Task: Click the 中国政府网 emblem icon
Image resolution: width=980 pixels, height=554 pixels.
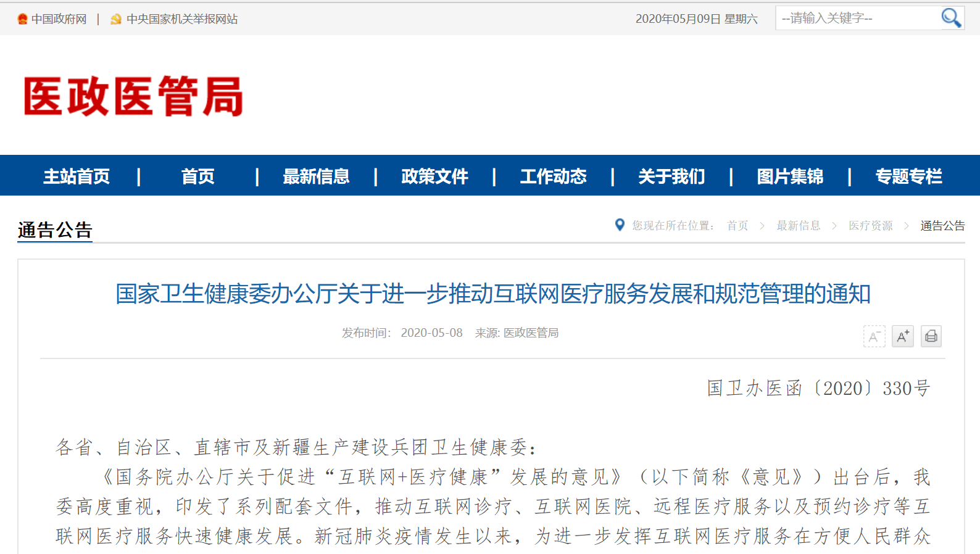Action: 23,19
